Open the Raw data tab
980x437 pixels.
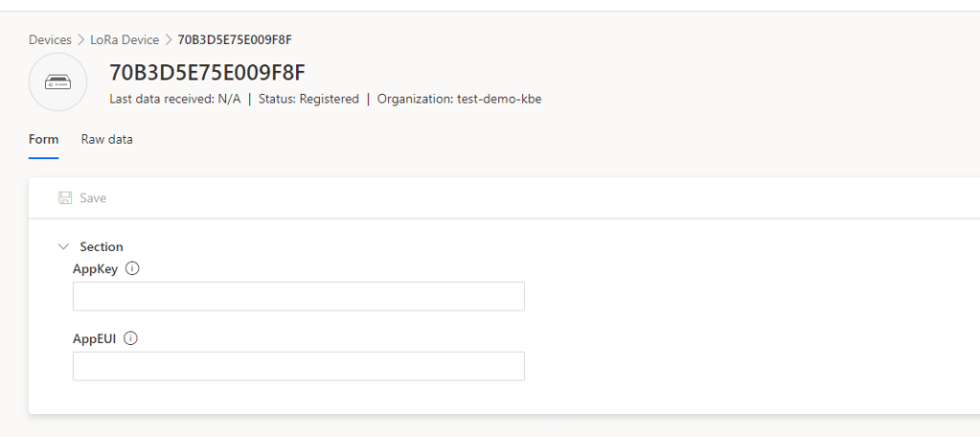(106, 139)
